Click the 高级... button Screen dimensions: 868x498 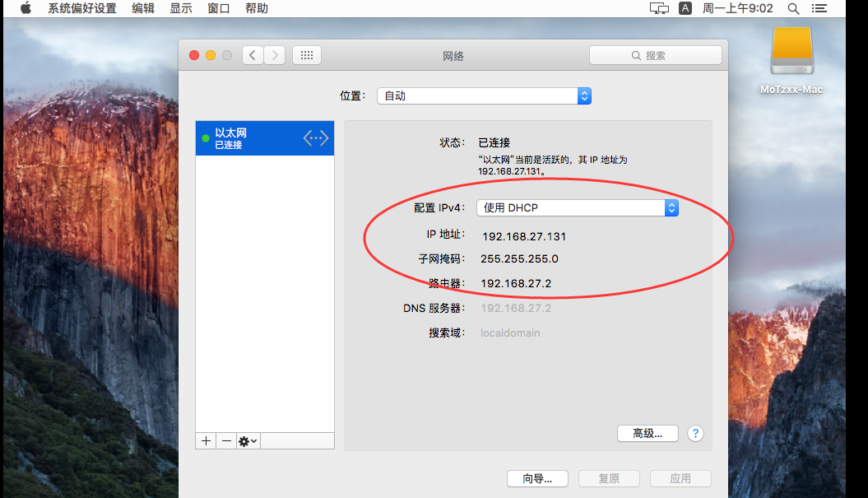(x=648, y=433)
